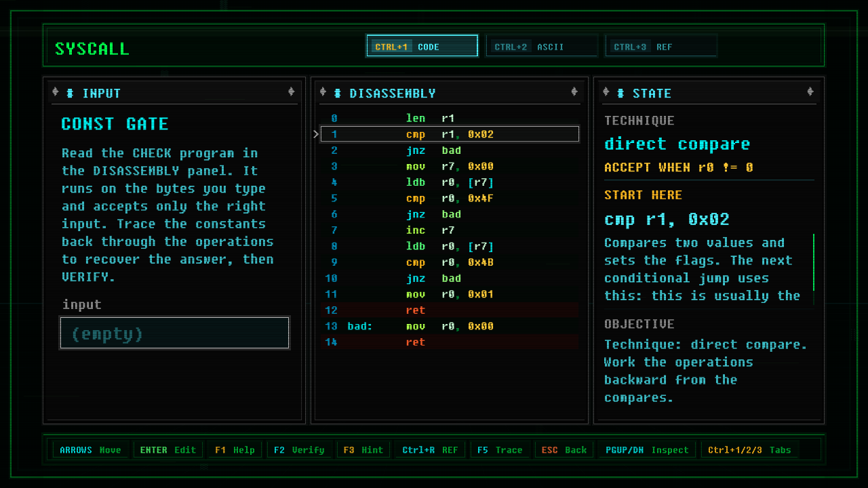
Task: Click the TECHNIQUE label
Action: coord(639,121)
